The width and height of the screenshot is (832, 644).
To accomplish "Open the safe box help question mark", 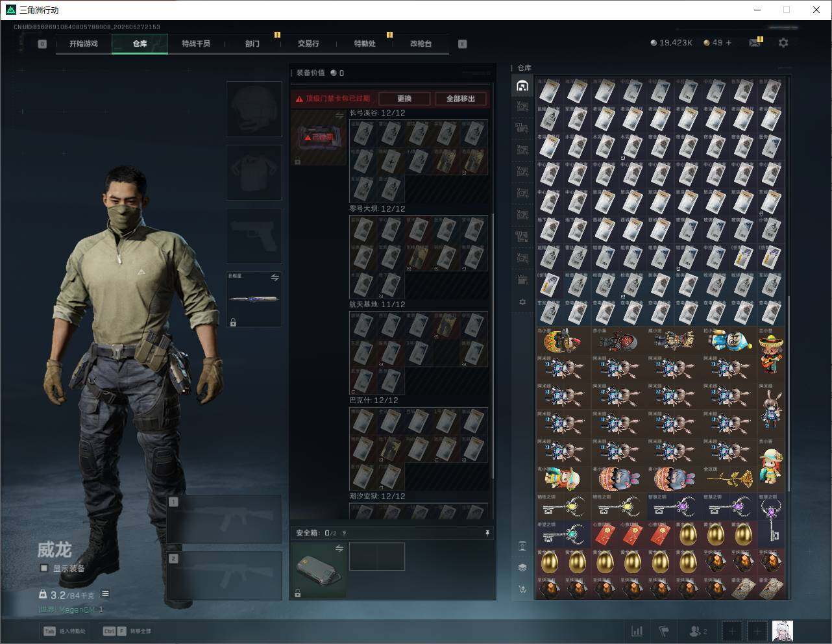I will [x=344, y=533].
